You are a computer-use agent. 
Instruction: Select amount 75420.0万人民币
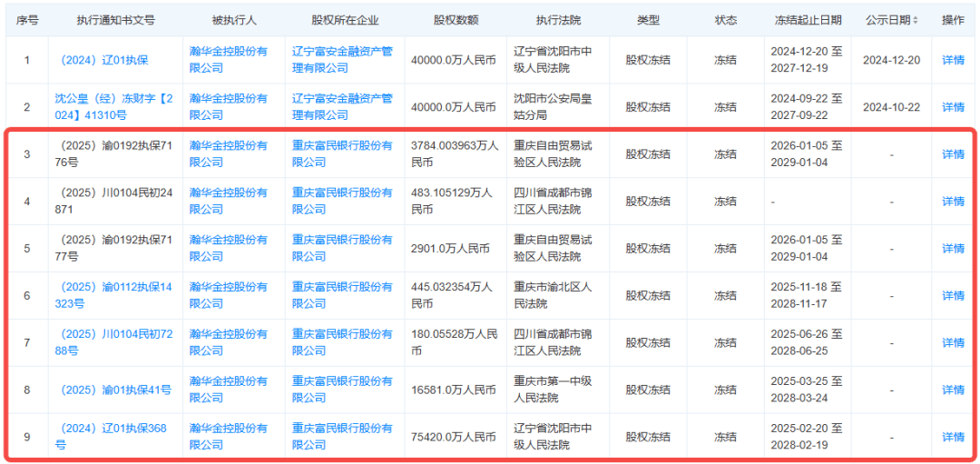coord(453,437)
